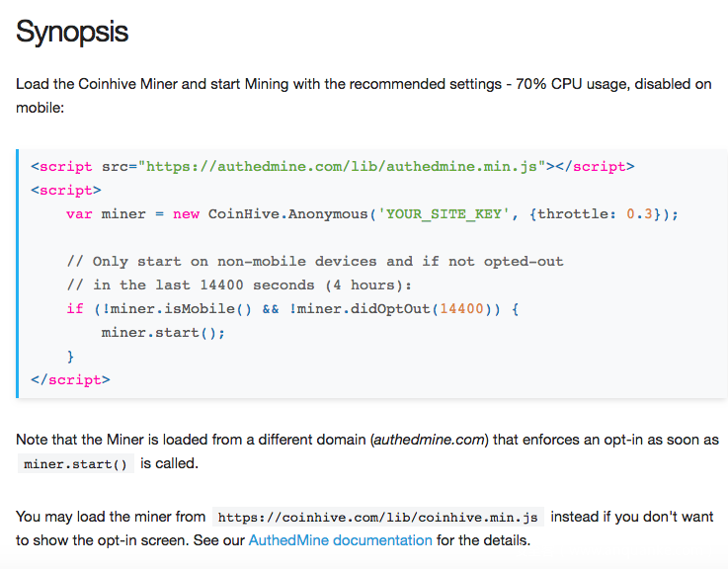Open the AuthedMine documentation link
The image size is (728, 569).
click(340, 540)
